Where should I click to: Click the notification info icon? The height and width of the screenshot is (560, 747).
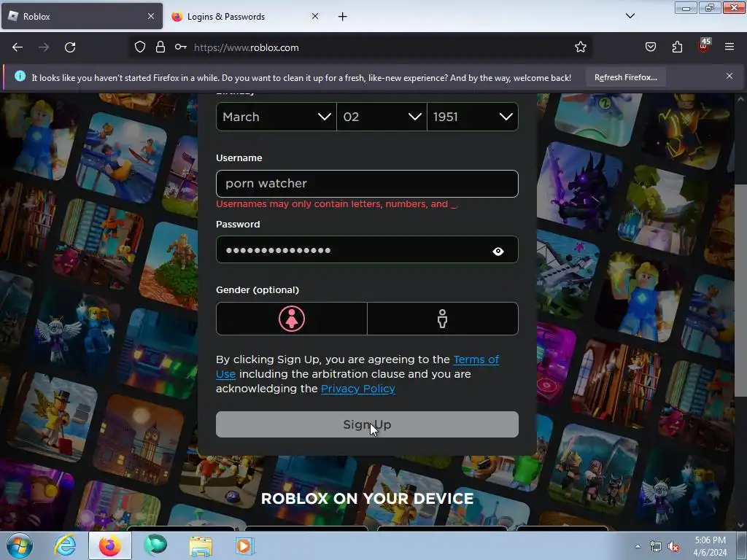[x=20, y=76]
